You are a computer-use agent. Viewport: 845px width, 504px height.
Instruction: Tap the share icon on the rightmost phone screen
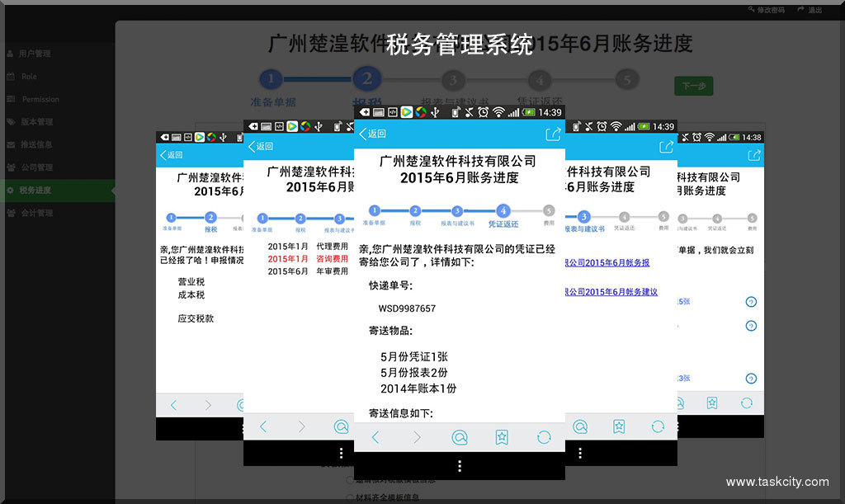753,155
